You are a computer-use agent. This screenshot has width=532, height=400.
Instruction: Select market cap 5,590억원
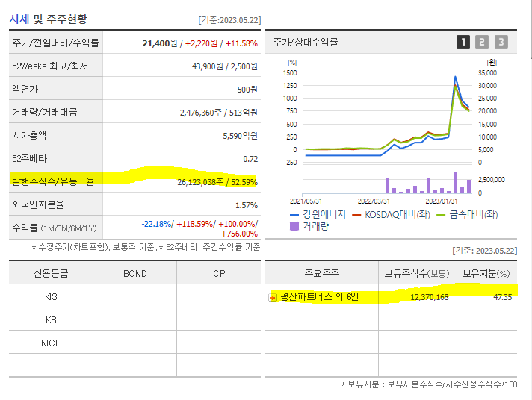click(x=240, y=136)
